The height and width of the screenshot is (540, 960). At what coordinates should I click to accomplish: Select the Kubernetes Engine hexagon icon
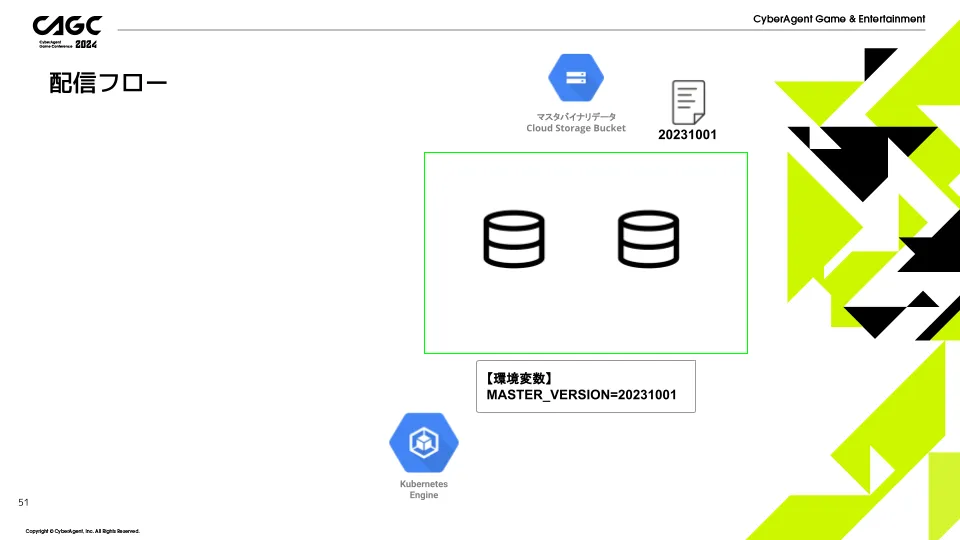tap(424, 441)
